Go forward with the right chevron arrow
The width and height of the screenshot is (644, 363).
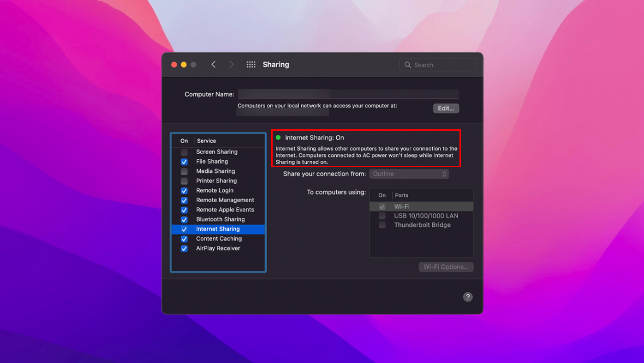coord(232,65)
